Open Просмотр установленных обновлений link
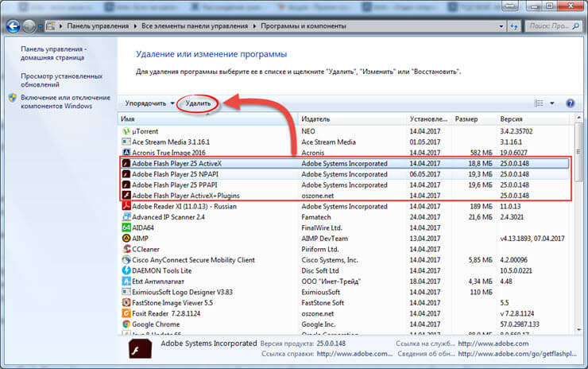Image resolution: width=588 pixels, height=369 pixels. [x=61, y=80]
